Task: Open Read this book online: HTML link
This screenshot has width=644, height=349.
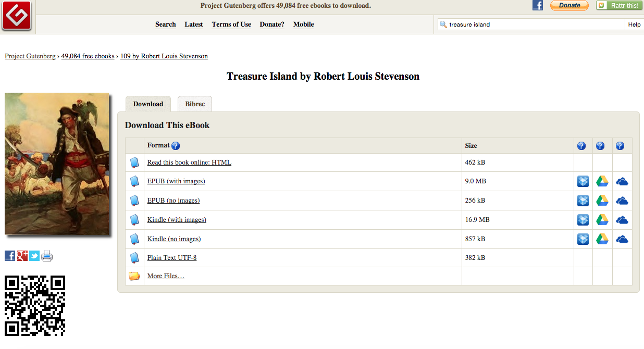Action: pyautogui.click(x=189, y=163)
